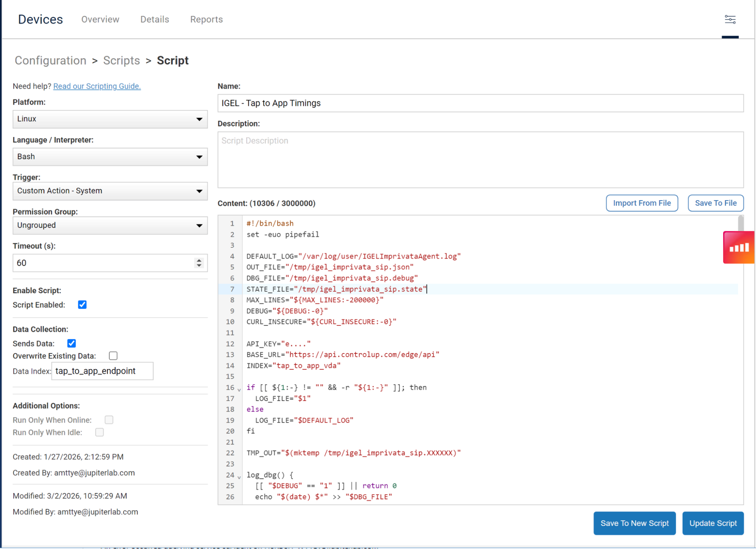Open the Trigger dropdown Custom Action - System

[x=110, y=191]
